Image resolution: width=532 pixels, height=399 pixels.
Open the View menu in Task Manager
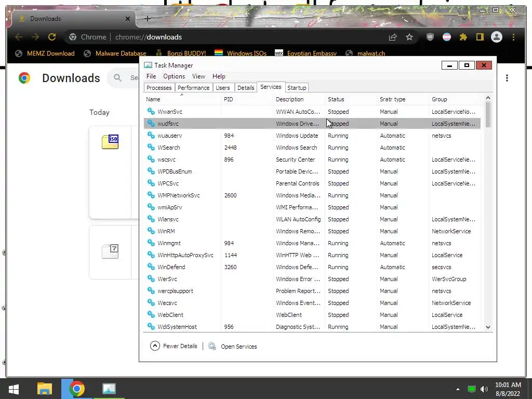pyautogui.click(x=198, y=76)
